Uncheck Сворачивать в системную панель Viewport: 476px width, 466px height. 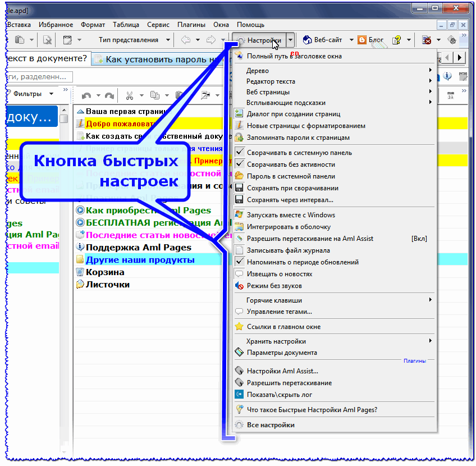[240, 152]
